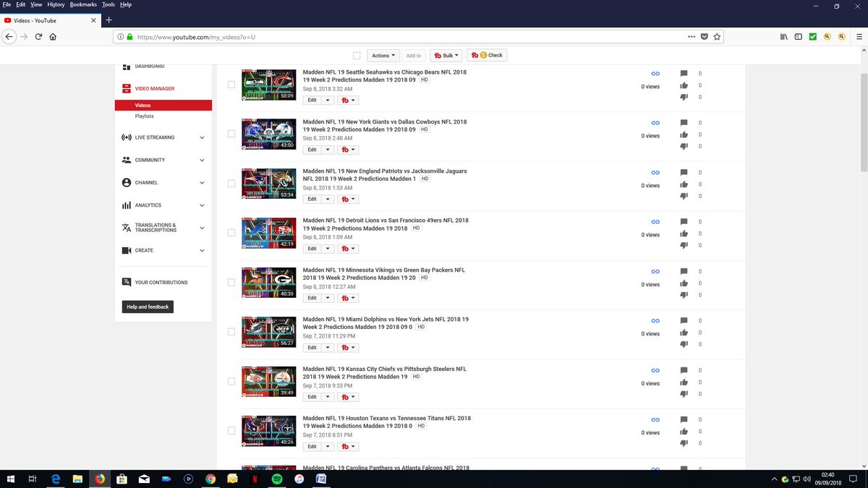The width and height of the screenshot is (868, 488).
Task: Click Edit for New York Giants video
Action: [312, 150]
